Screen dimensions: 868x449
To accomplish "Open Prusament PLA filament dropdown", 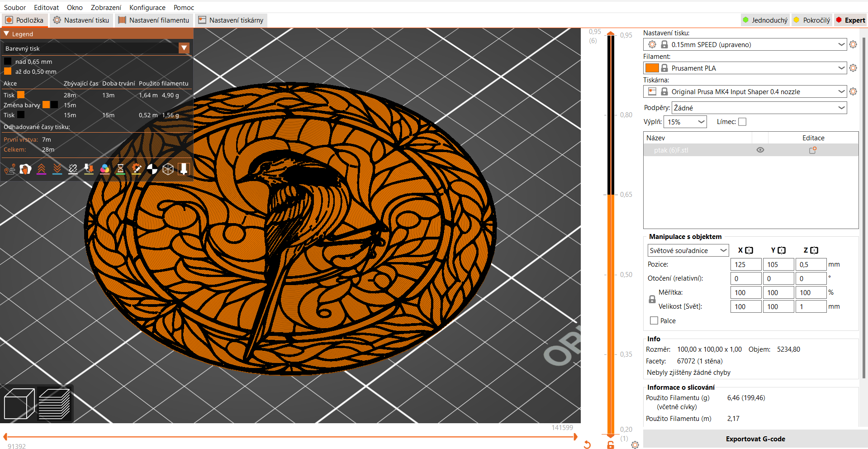I will click(x=841, y=68).
